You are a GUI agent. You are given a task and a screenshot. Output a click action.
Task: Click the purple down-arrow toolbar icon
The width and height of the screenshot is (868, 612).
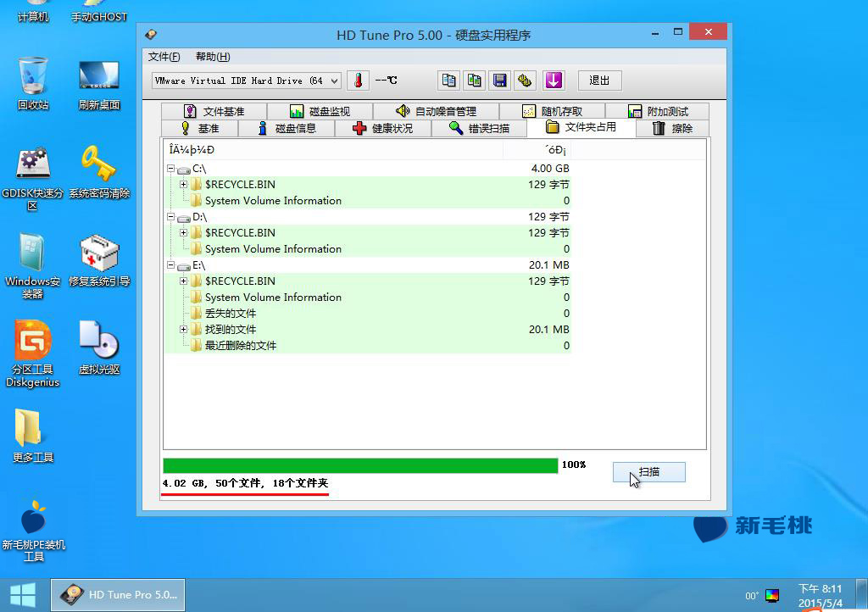click(x=554, y=81)
